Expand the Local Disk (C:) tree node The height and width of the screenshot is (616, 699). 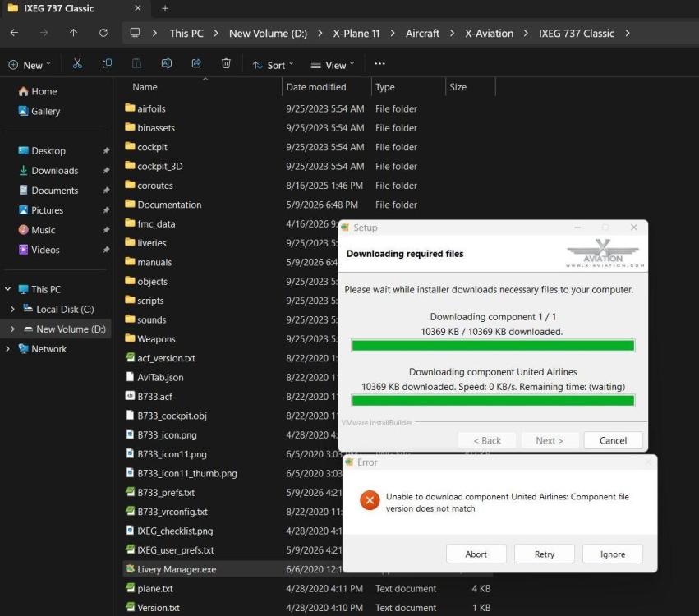coord(12,309)
